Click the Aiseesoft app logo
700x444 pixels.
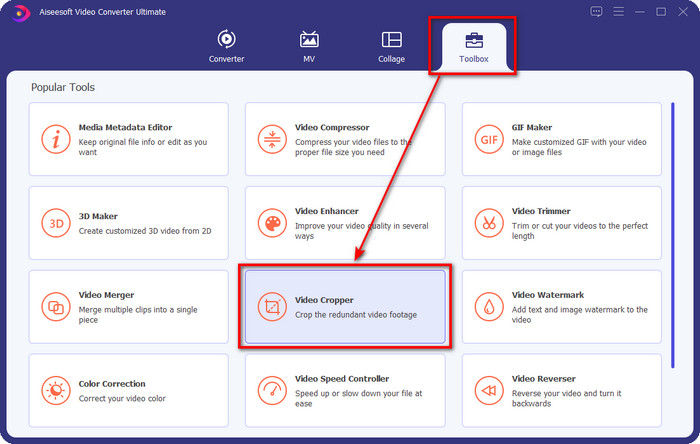point(20,13)
